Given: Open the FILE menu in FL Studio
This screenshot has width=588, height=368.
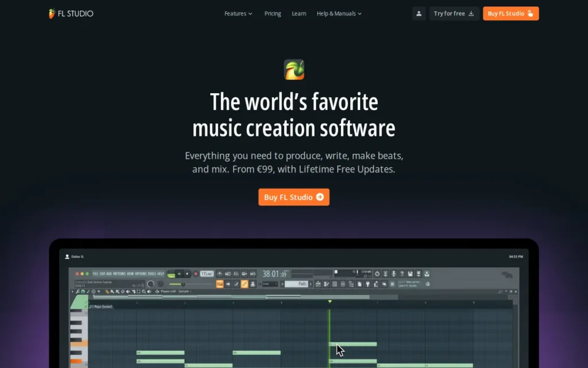Looking at the screenshot, I should click(95, 273).
